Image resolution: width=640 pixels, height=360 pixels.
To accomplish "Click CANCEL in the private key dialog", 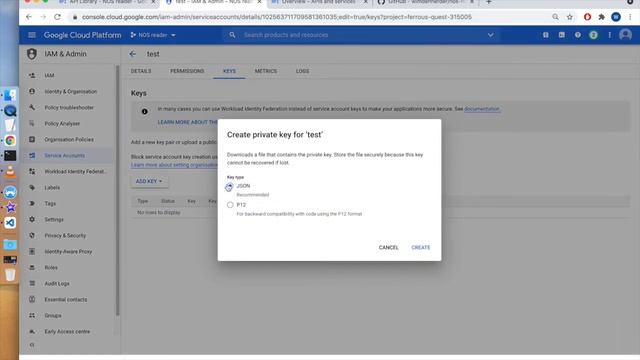I will coord(388,247).
